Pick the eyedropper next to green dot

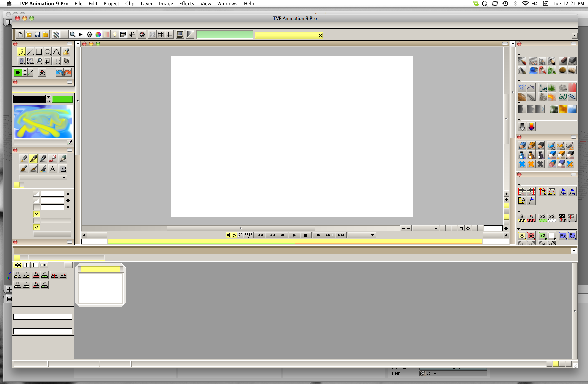point(31,72)
